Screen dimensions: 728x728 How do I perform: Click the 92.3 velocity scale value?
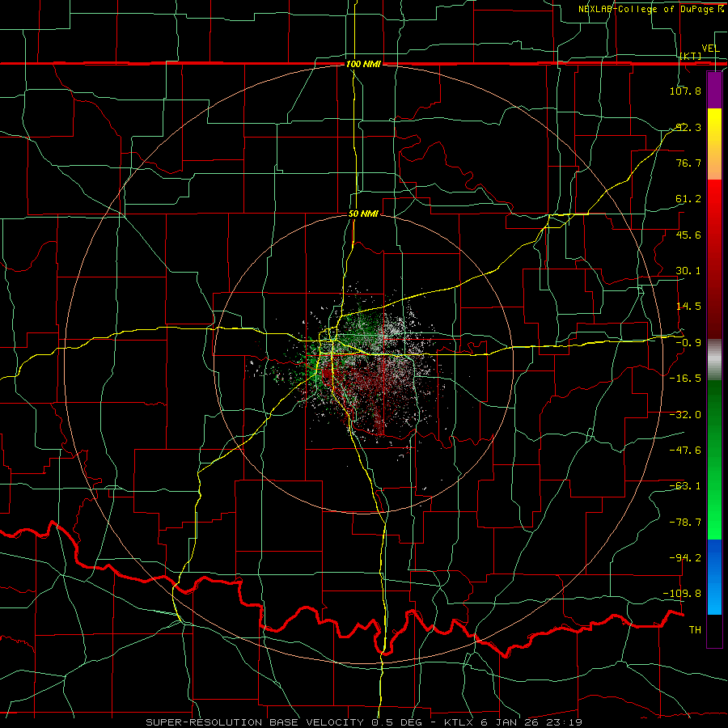(688, 127)
